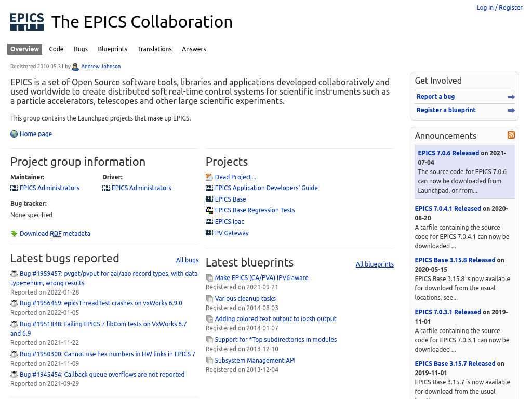532x399 pixels.
Task: Click the Dead Project icon
Action: 209,177
